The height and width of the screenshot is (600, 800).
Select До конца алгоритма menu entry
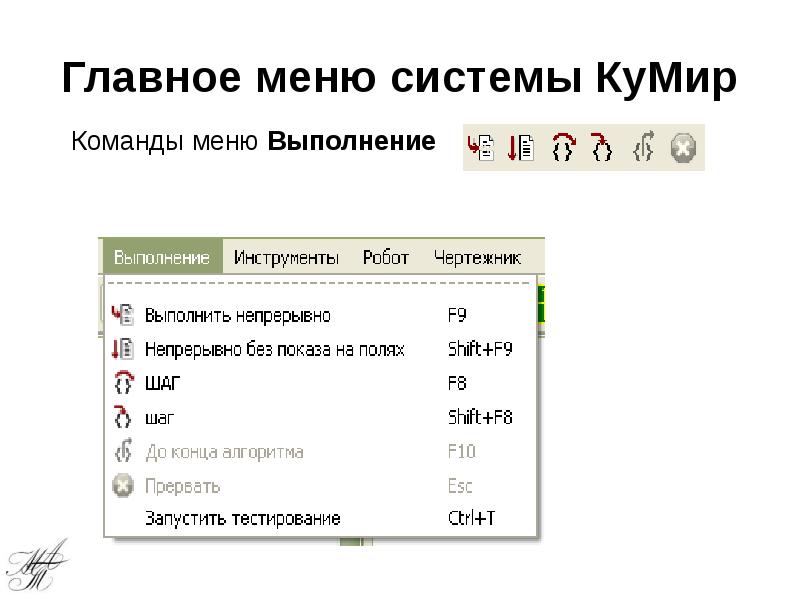click(x=320, y=452)
